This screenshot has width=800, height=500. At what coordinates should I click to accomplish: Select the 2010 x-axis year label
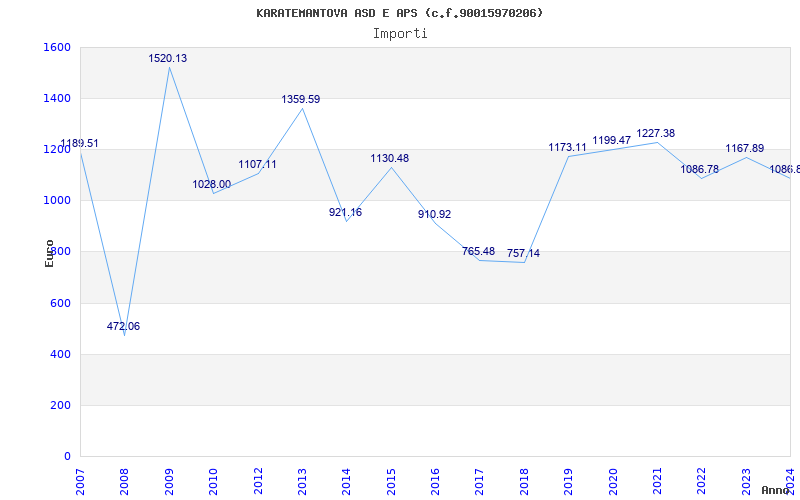213,482
